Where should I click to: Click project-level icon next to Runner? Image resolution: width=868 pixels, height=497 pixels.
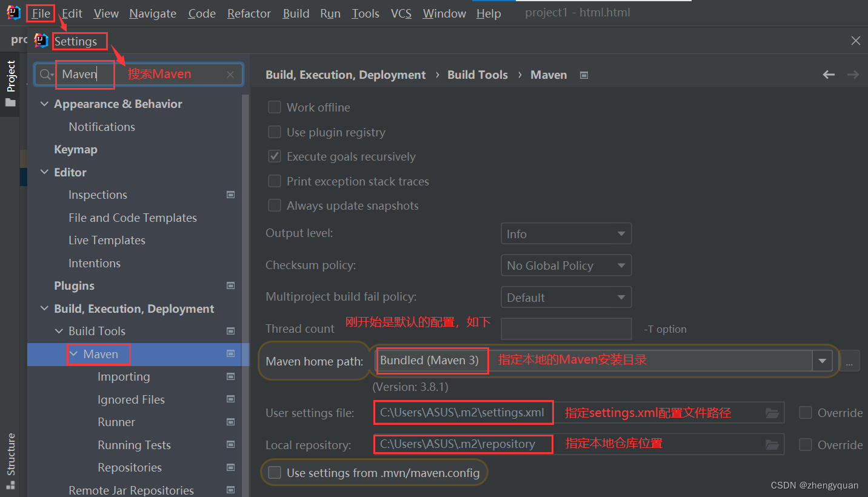(230, 422)
